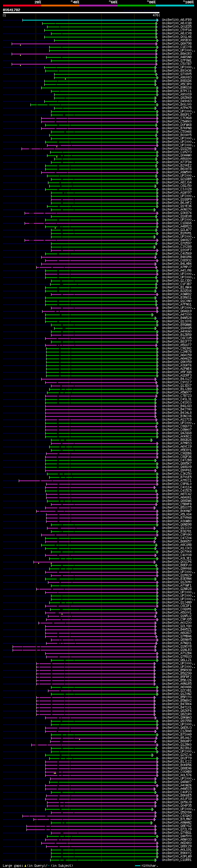Screen dimensions: 197x868
Task: Select the UniRef100_Q7X8V5 label
Action: coord(177,74)
